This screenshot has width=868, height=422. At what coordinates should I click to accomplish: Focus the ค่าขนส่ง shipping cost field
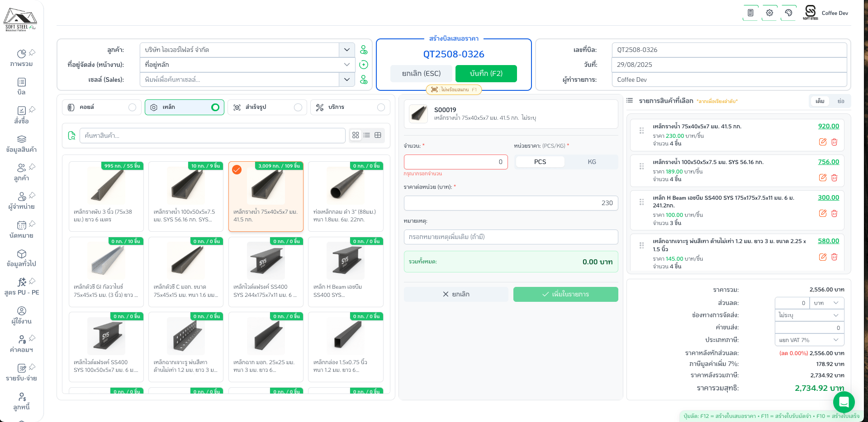[810, 328]
